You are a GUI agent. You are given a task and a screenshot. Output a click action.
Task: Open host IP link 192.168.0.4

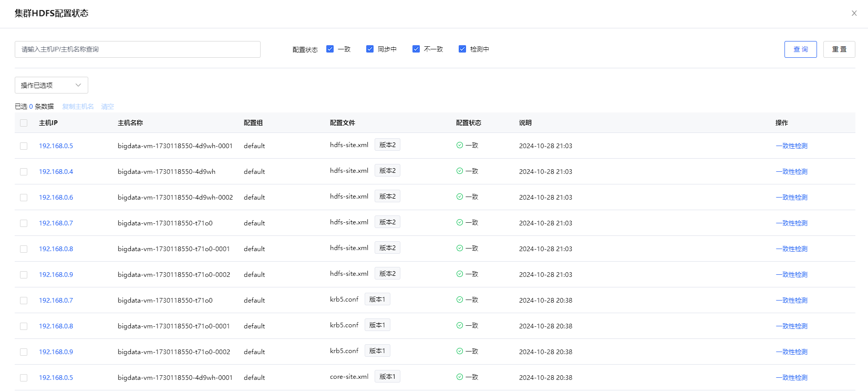[x=56, y=172]
